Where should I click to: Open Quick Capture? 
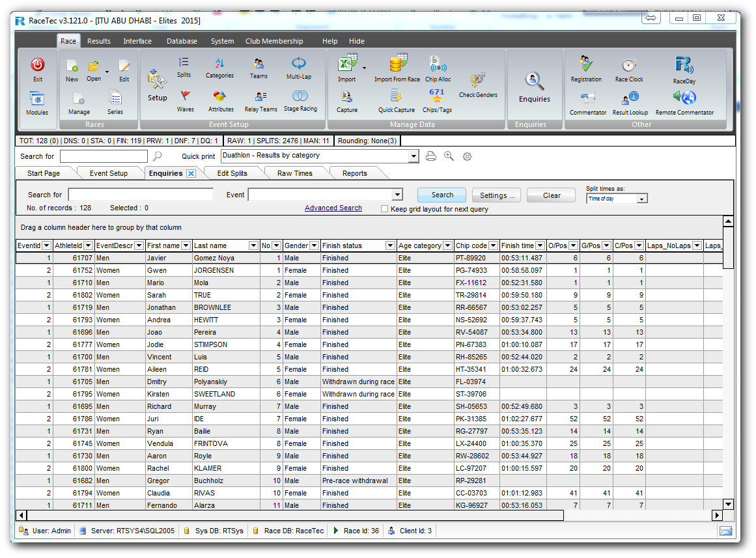click(x=397, y=97)
